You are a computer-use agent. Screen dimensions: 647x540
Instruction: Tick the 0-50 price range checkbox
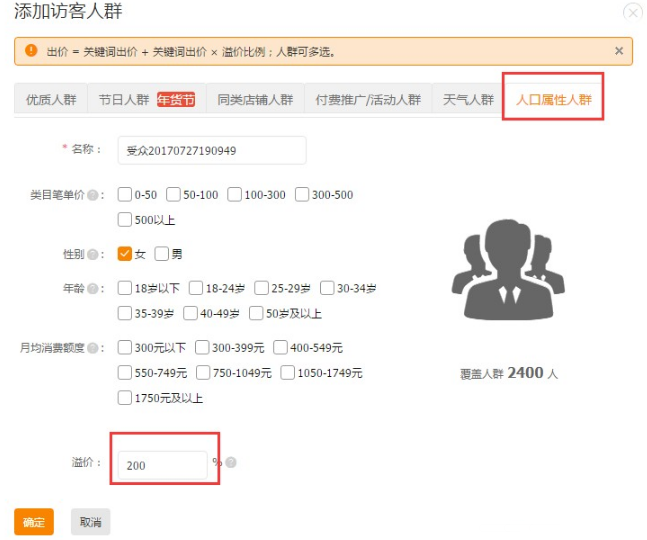tap(125, 194)
